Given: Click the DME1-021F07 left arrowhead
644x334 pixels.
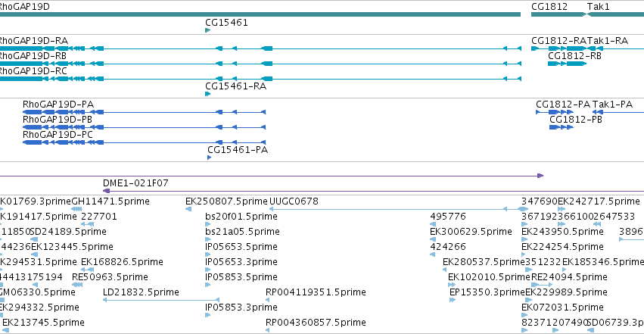Looking at the screenshot, I should (x=106, y=191).
